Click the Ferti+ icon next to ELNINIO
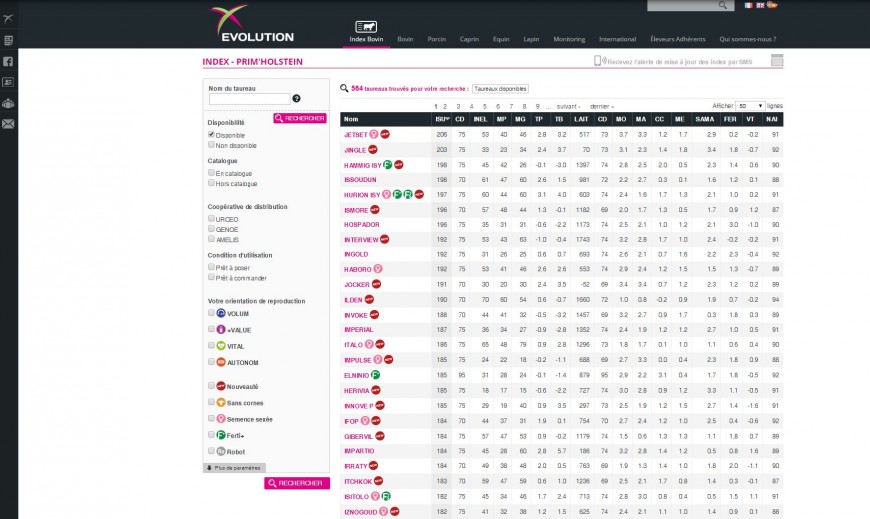 376,375
